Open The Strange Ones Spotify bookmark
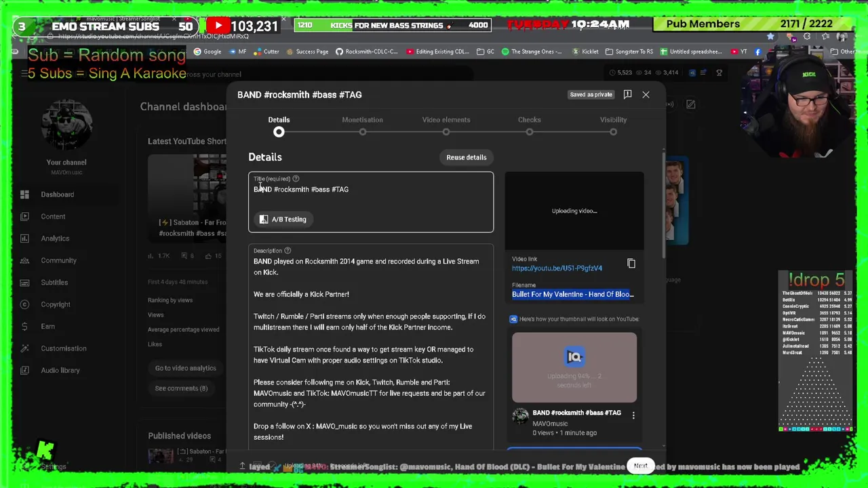The height and width of the screenshot is (488, 868). 532,52
